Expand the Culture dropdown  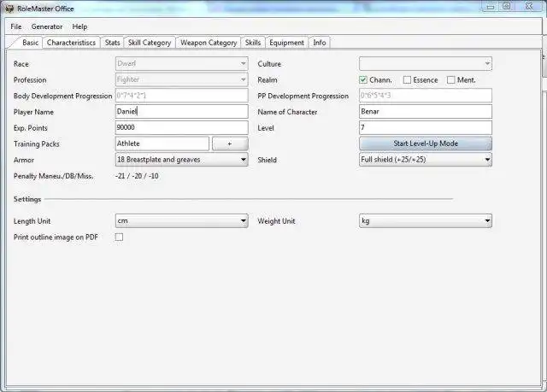pos(426,64)
